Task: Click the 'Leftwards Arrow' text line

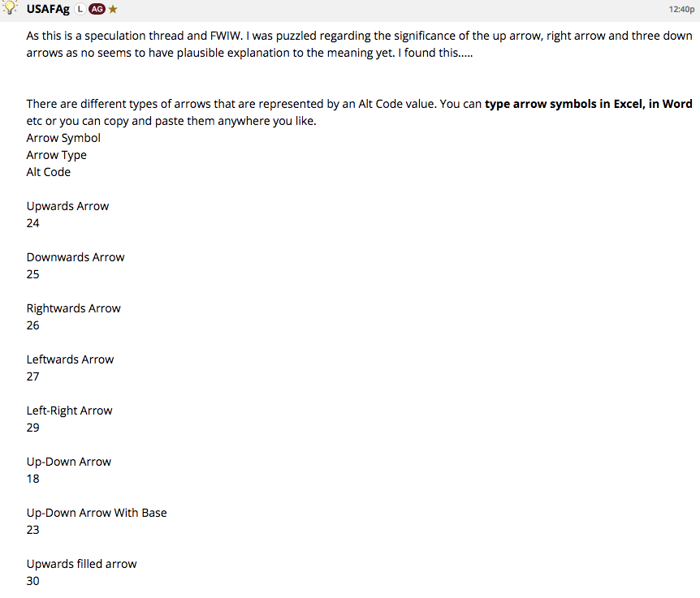Action: click(70, 359)
